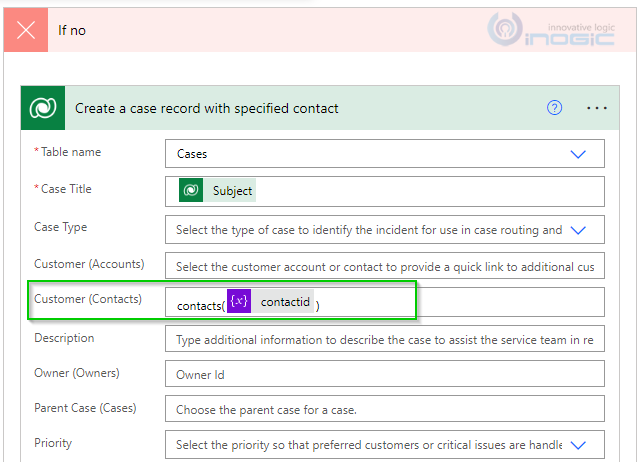Click the purple expression icon for contactid
Viewport: 644px width, 462px height.
click(239, 303)
